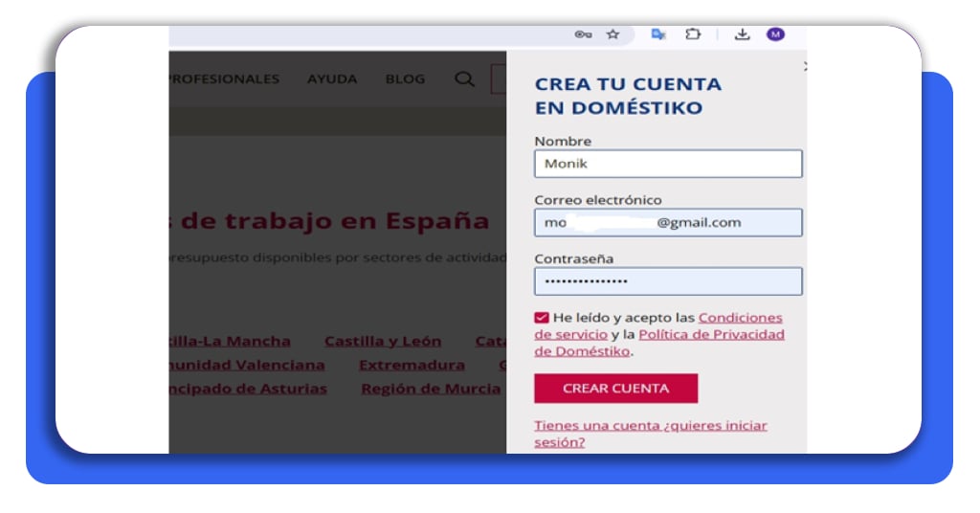Open the Extremadura region link
This screenshot has height=513, width=980.
tap(412, 365)
